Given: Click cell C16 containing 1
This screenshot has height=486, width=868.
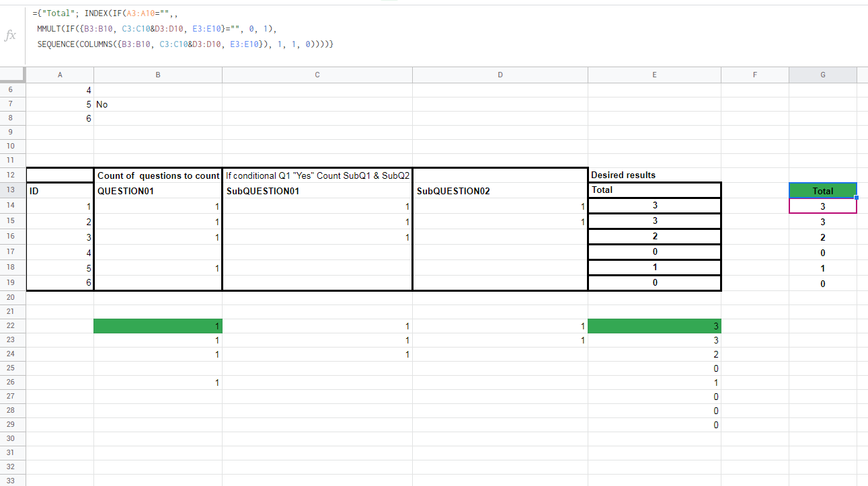Looking at the screenshot, I should [317, 237].
